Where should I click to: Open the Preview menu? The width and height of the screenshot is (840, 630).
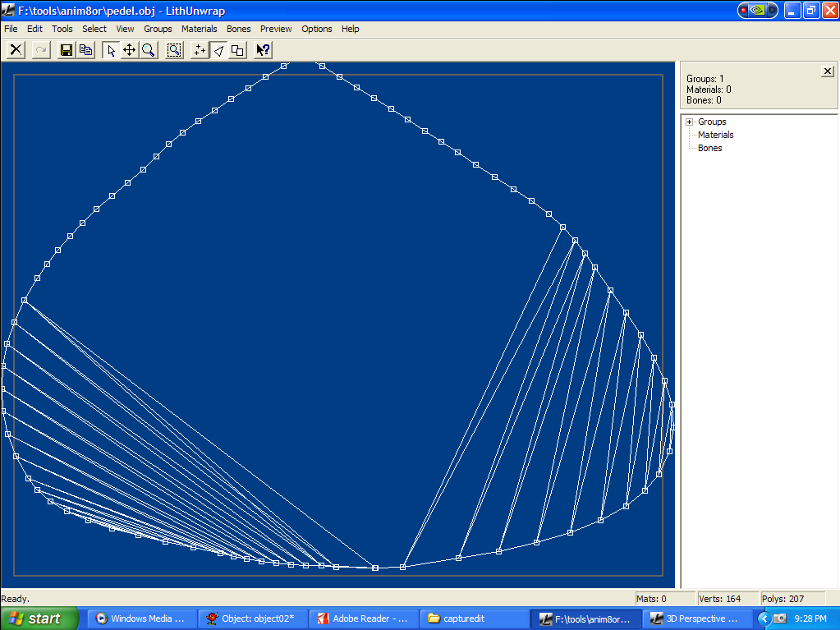tap(276, 29)
